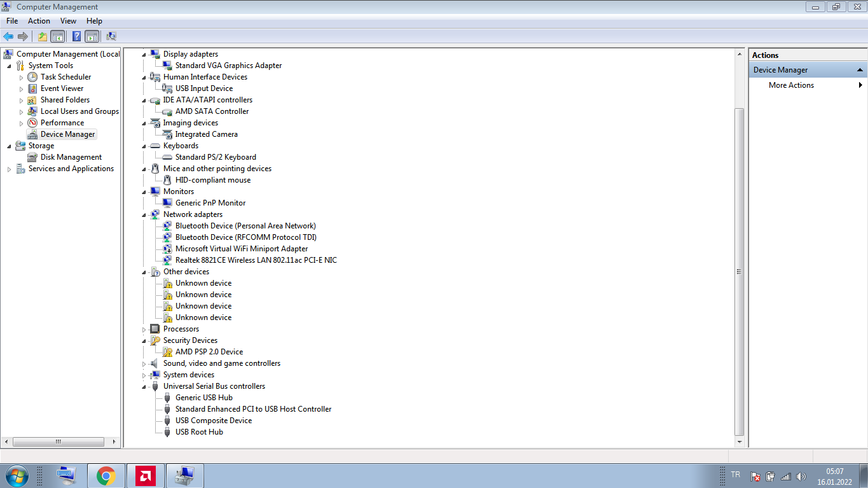Select Device Manager in the console tree

coord(67,134)
